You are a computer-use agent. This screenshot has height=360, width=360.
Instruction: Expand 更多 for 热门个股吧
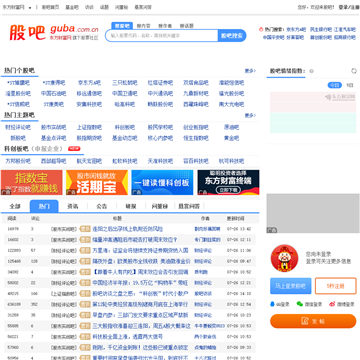(x=250, y=71)
